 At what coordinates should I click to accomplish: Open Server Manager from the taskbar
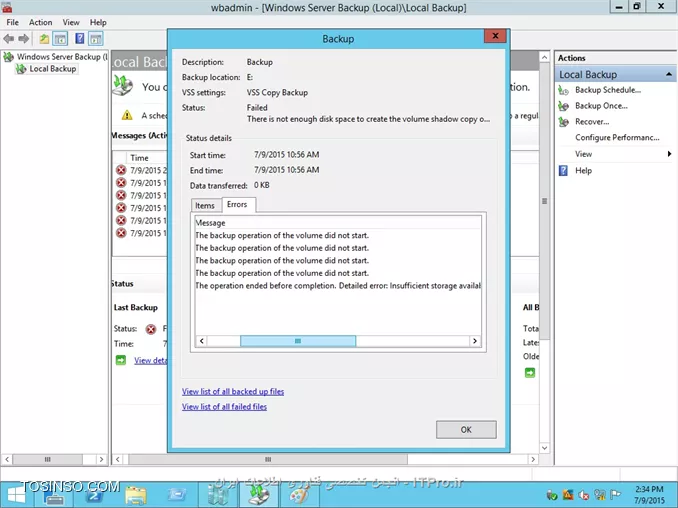54,495
